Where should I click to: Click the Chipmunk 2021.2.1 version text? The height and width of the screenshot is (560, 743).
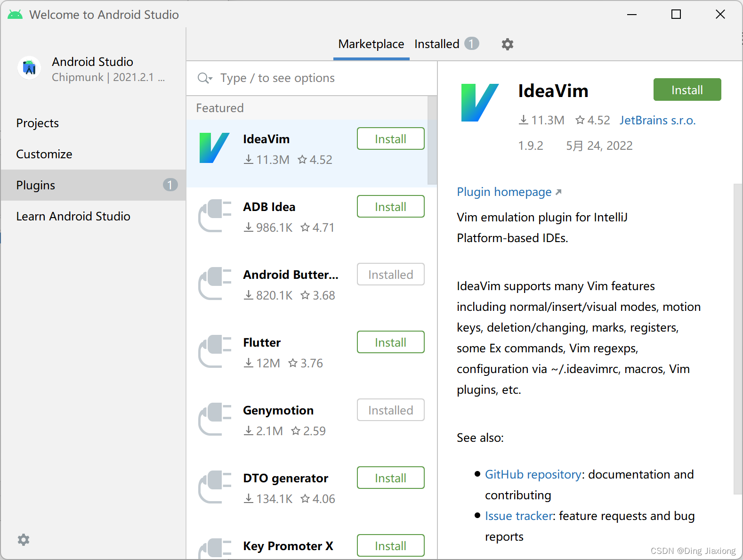pos(108,77)
